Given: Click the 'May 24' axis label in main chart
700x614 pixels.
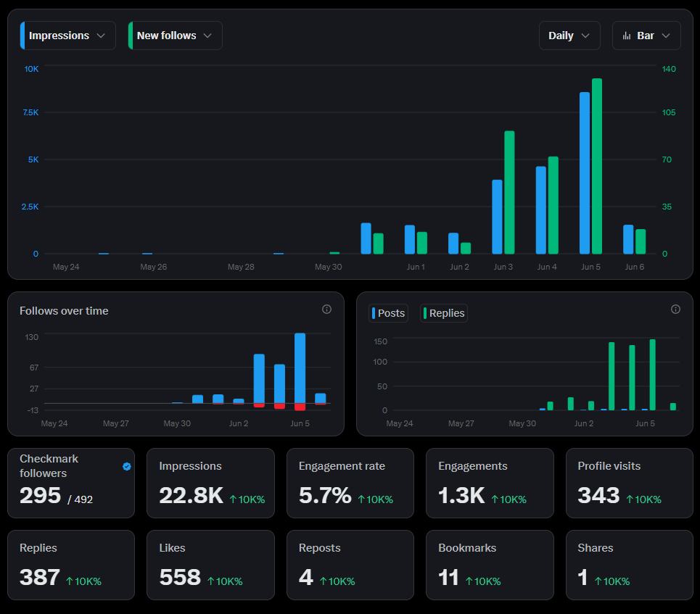Looking at the screenshot, I should pyautogui.click(x=66, y=267).
